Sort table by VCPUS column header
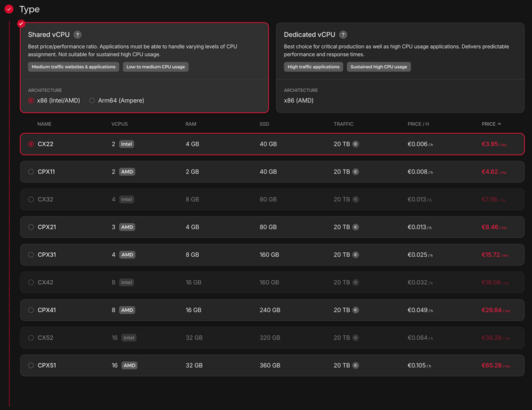The height and width of the screenshot is (410, 532). (x=120, y=124)
